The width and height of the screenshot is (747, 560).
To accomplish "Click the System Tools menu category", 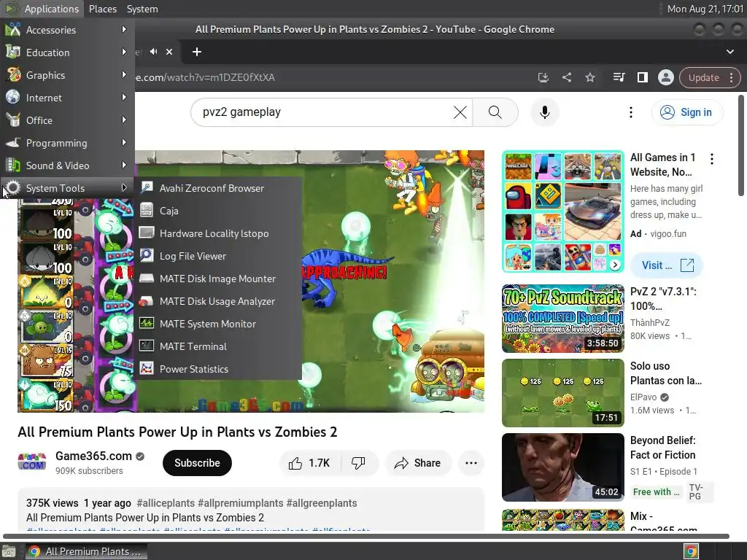I will coord(67,188).
